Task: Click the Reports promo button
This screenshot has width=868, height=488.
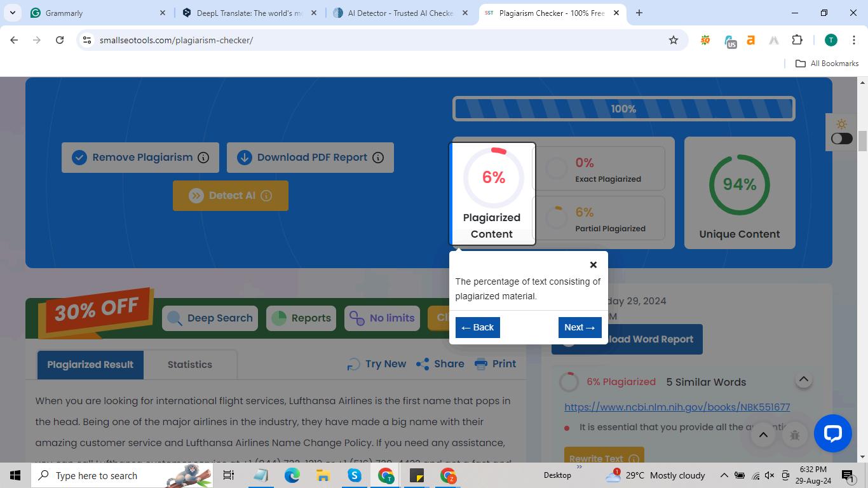Action: pyautogui.click(x=301, y=318)
